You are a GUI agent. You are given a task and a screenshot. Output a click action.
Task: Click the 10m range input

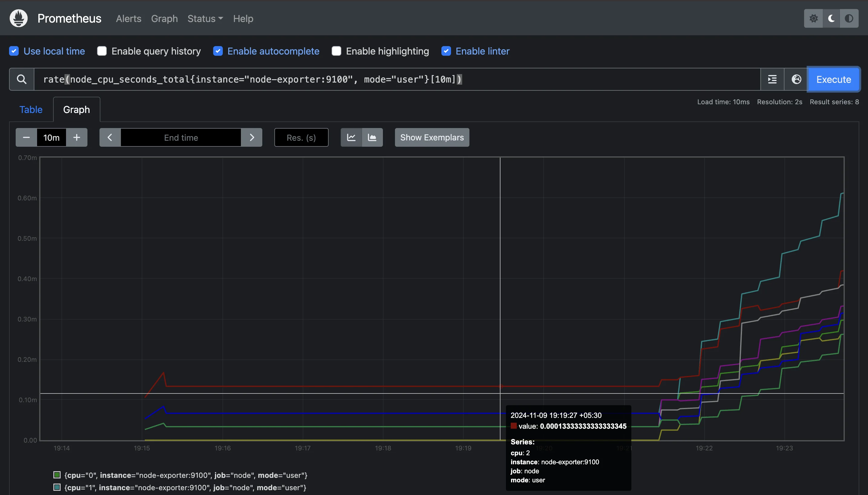tap(51, 137)
